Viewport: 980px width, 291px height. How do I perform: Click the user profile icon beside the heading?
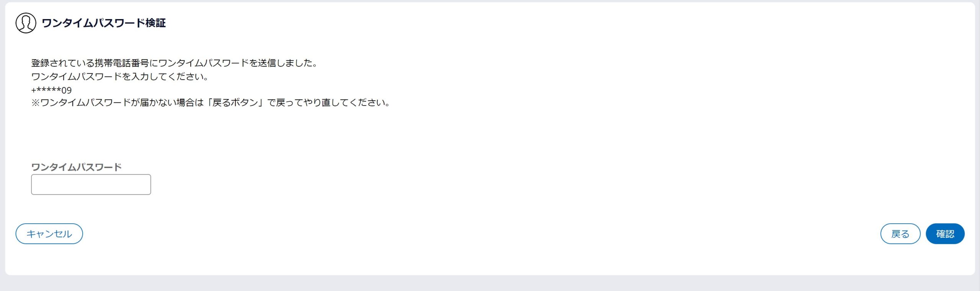(26, 23)
